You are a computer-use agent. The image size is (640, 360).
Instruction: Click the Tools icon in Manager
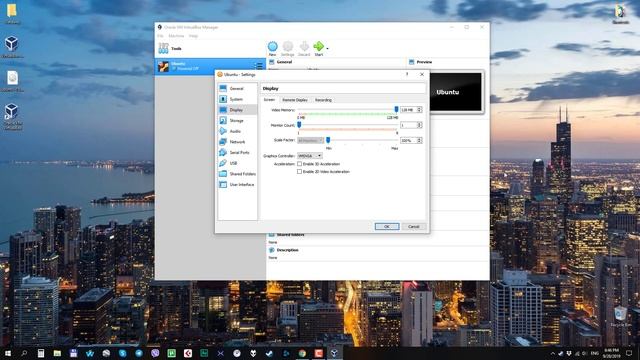tap(163, 48)
